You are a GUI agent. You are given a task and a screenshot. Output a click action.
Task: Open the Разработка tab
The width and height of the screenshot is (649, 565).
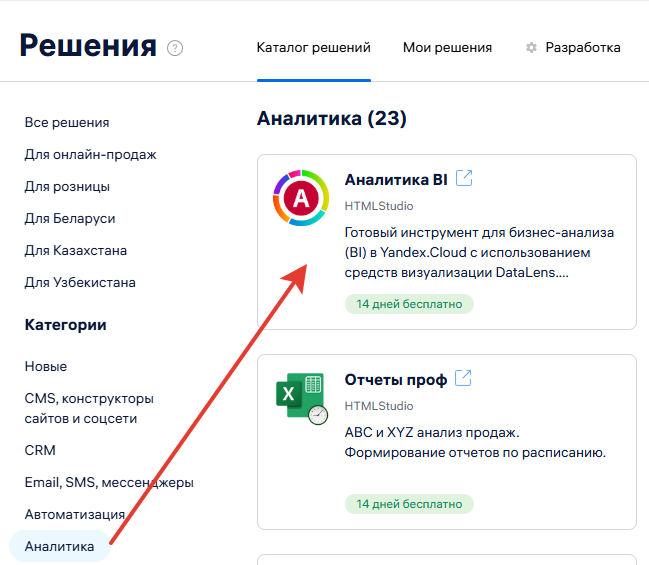click(x=582, y=48)
